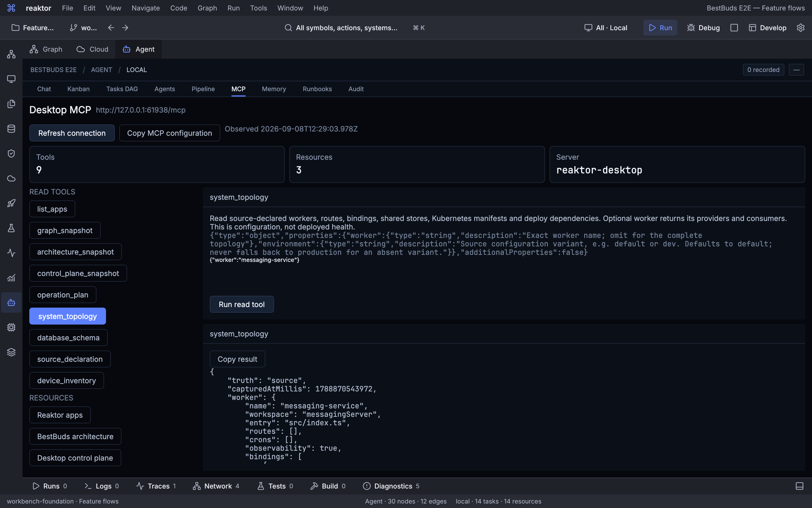
Task: Open the graph hierarchy icon in left sidebar
Action: pyautogui.click(x=11, y=54)
